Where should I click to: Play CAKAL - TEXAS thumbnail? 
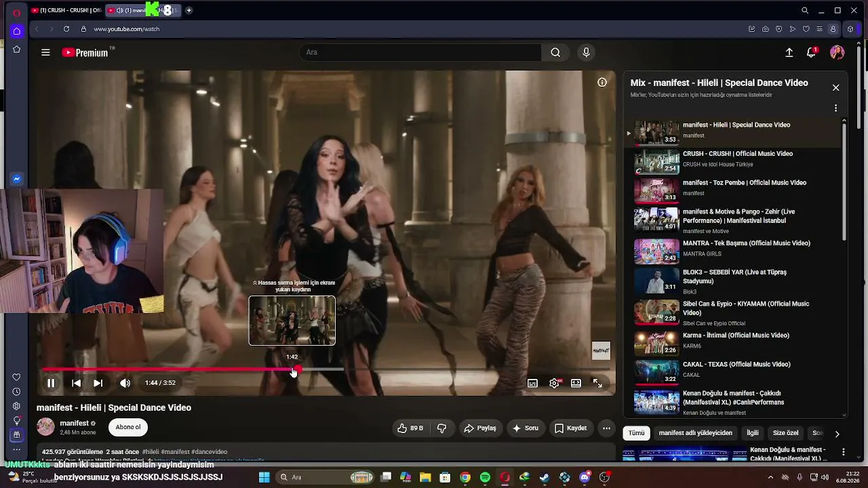pos(656,372)
